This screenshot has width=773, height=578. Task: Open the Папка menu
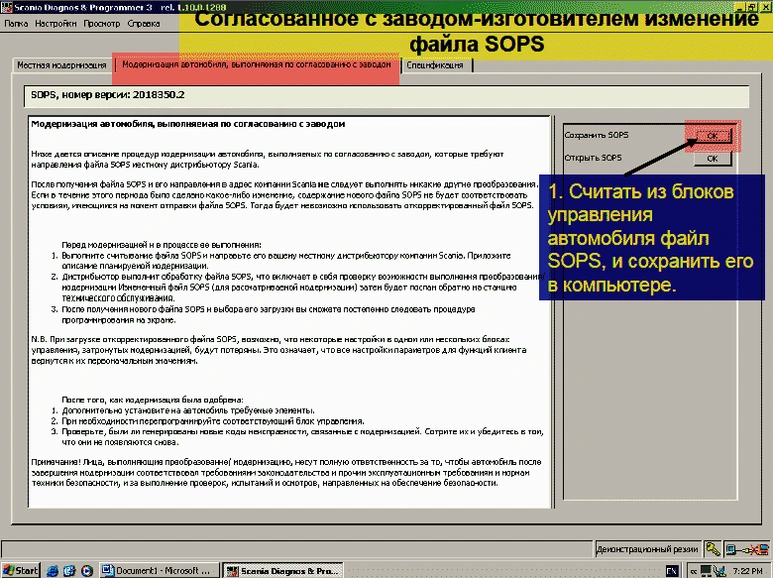point(15,21)
